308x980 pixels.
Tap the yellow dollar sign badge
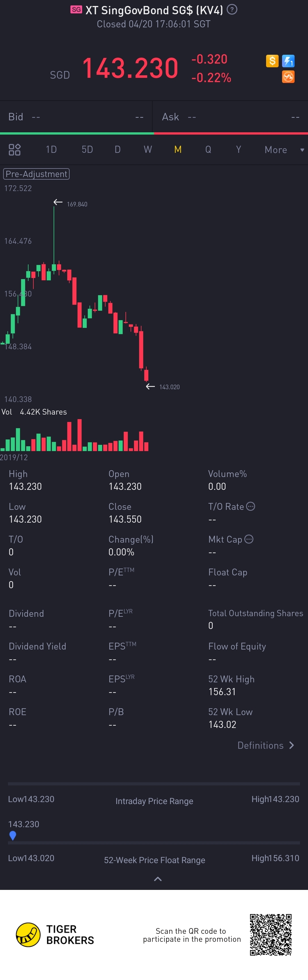pyautogui.click(x=272, y=61)
